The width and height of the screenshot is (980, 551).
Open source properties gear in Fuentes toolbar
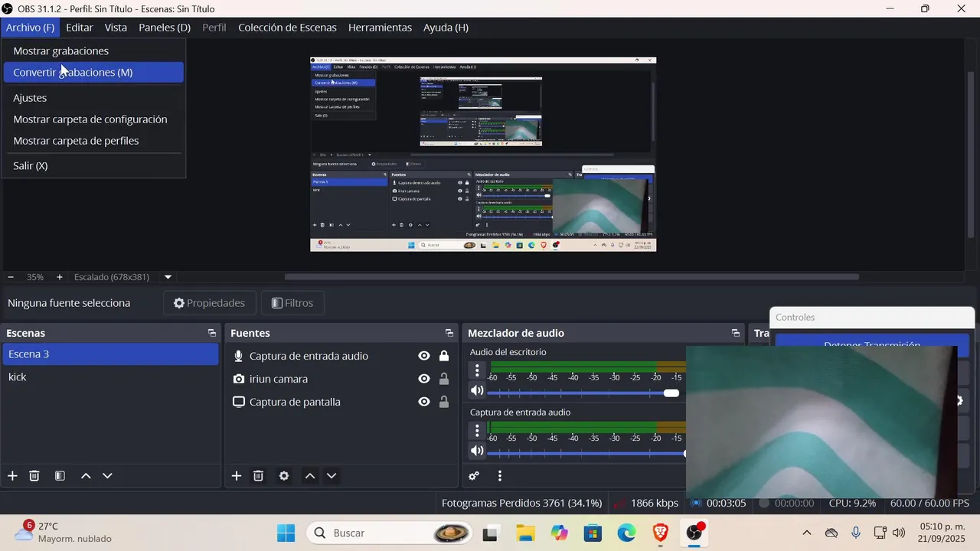point(284,476)
